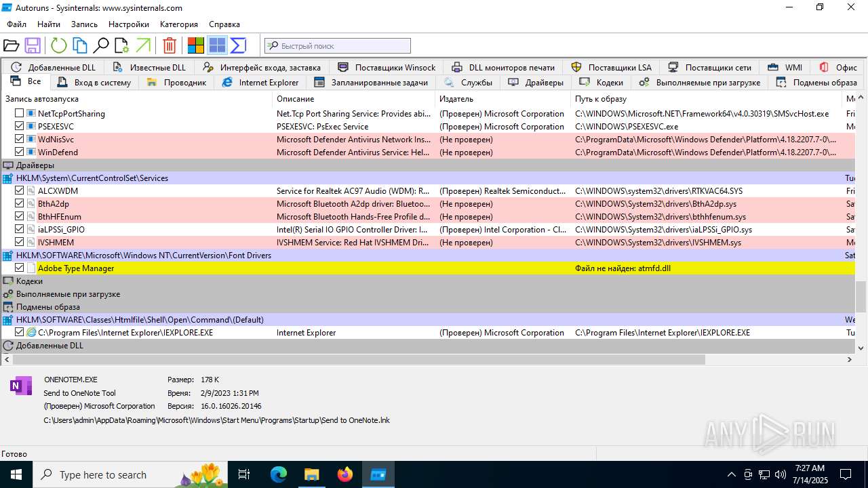Switch to the Все tab
868x488 pixels.
coord(26,81)
